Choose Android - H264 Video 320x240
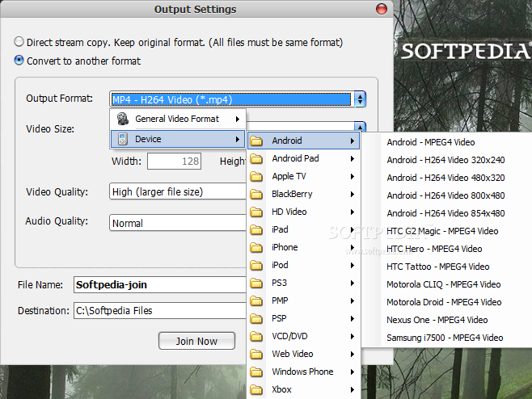This screenshot has height=399, width=532. click(445, 160)
